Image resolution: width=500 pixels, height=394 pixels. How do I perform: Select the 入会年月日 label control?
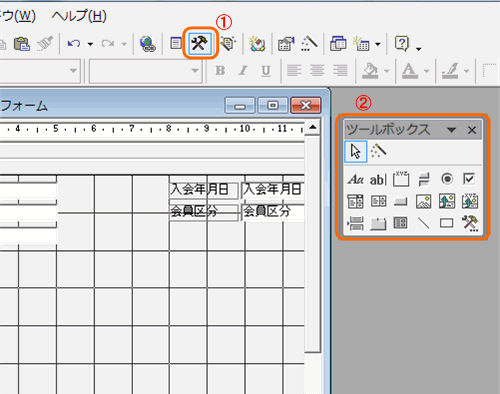point(204,190)
